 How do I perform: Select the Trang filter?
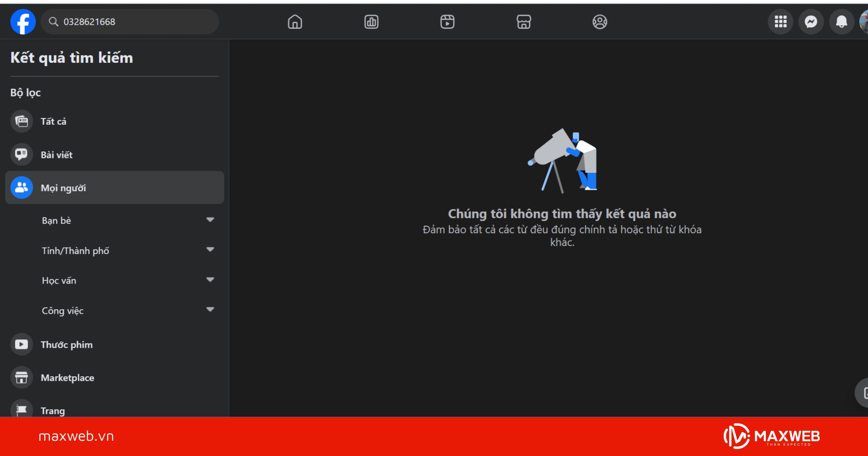(52, 411)
